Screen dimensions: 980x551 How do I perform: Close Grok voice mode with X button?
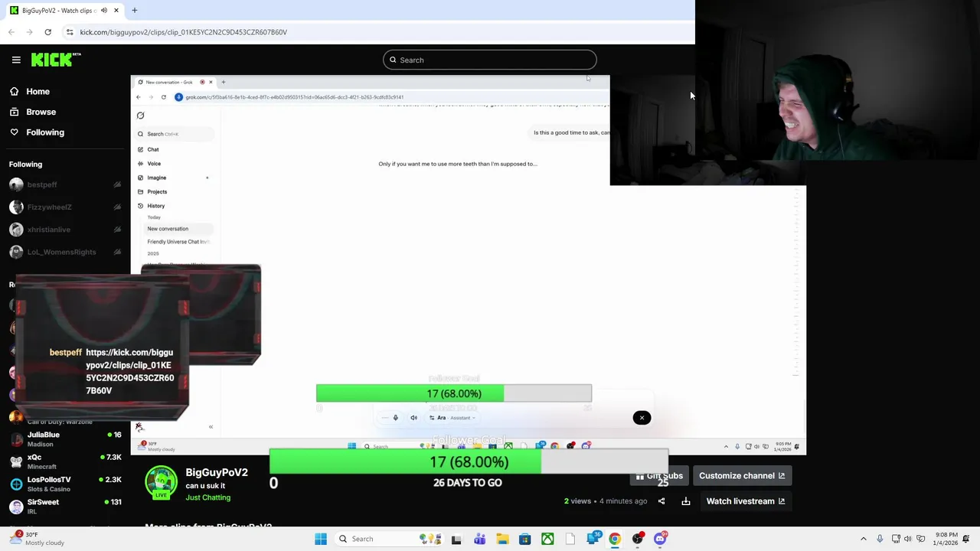[x=642, y=418]
